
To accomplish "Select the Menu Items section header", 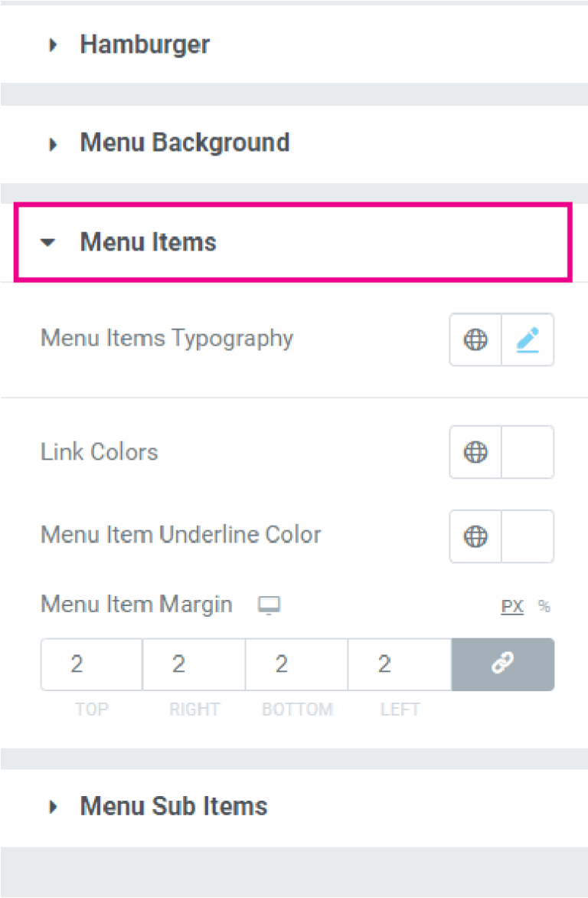I will pyautogui.click(x=148, y=242).
